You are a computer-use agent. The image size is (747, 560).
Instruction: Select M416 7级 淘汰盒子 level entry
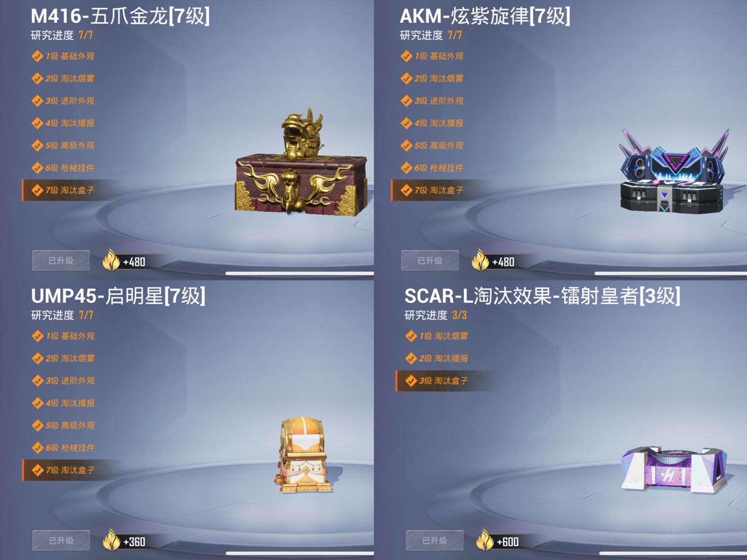point(73,190)
